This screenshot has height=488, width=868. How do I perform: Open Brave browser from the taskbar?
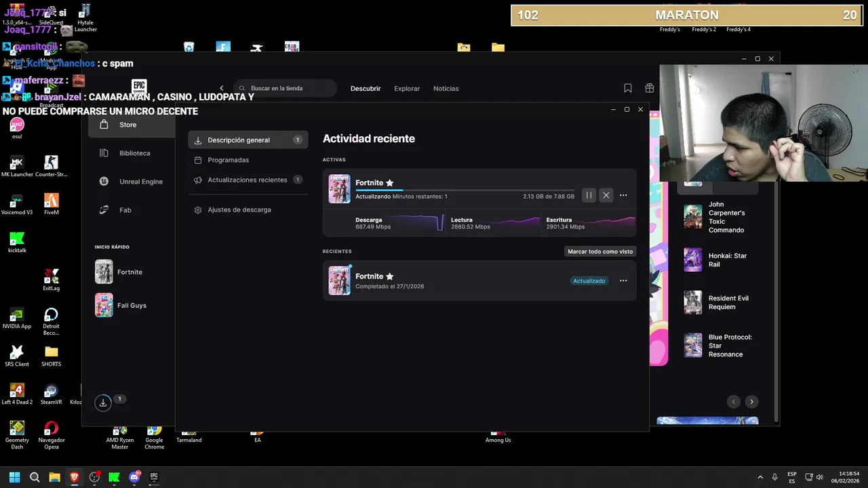(x=75, y=477)
